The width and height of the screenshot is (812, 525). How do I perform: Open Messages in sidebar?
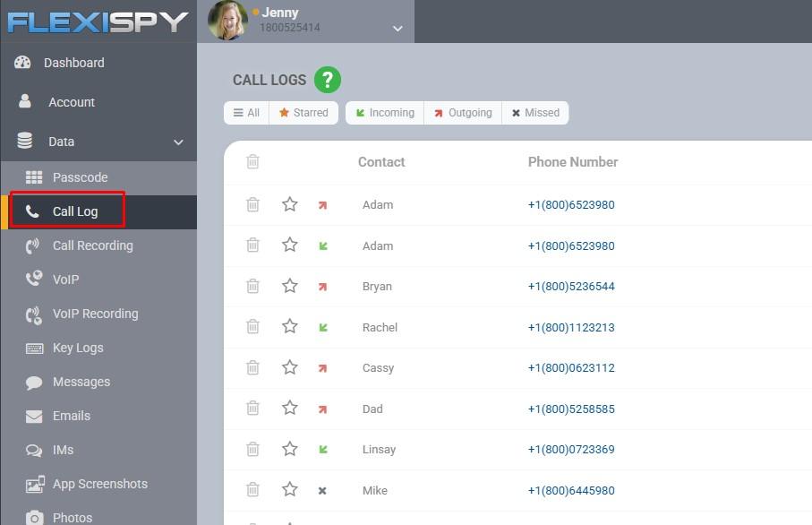click(81, 382)
